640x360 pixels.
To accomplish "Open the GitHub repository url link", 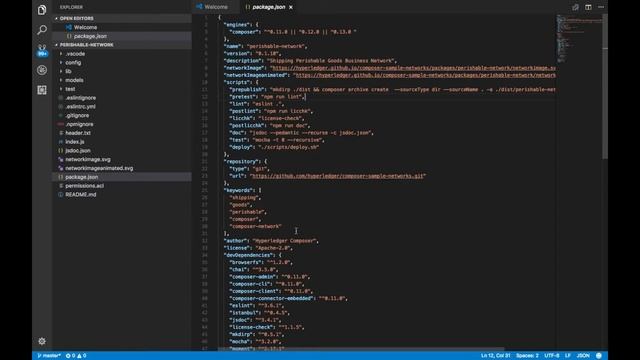I will click(x=337, y=176).
